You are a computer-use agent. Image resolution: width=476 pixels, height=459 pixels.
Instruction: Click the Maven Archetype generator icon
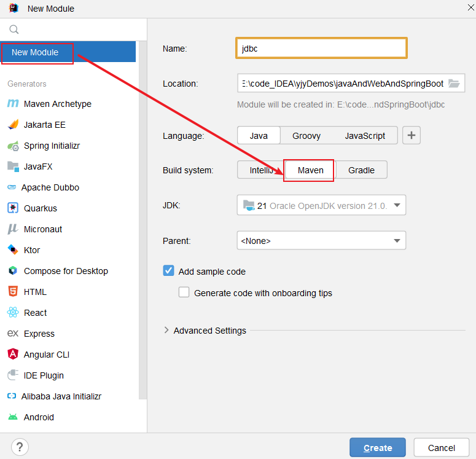tap(13, 104)
